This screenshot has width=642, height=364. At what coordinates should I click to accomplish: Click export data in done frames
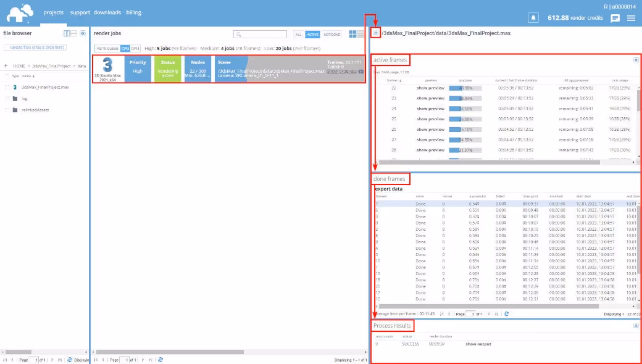click(x=388, y=189)
